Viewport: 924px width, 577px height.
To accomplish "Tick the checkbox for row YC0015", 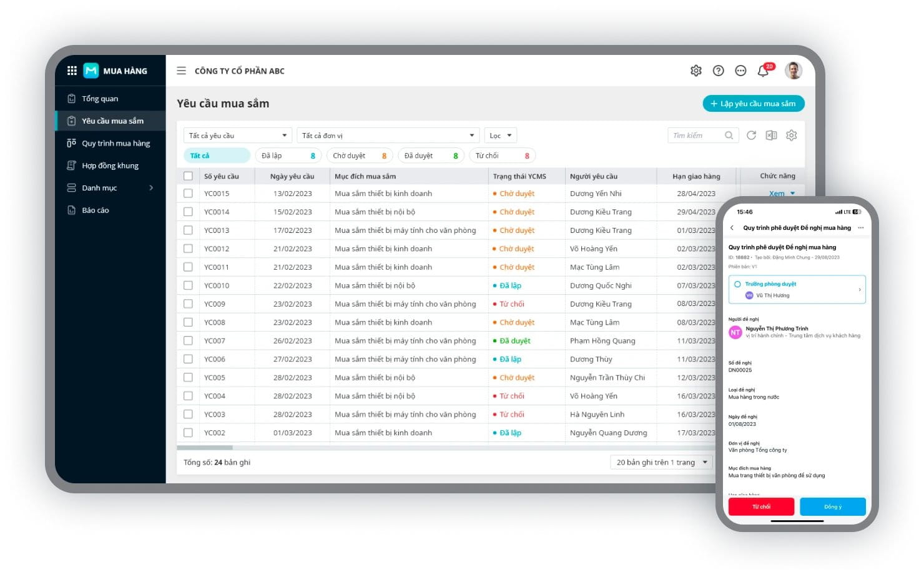I will [x=188, y=194].
